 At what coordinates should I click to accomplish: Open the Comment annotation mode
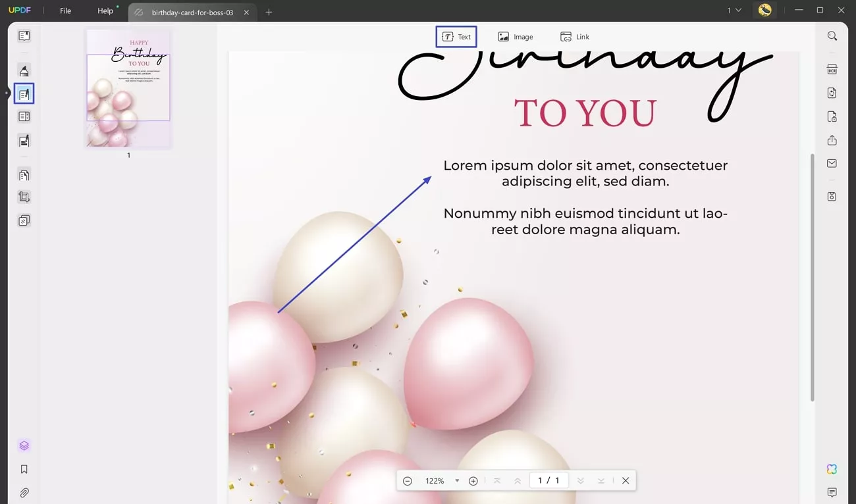(24, 70)
